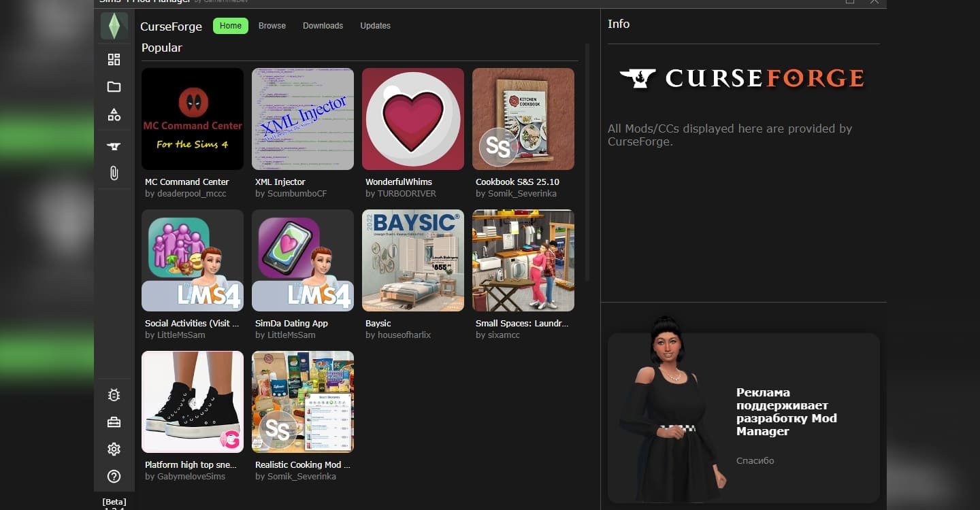980x510 pixels.
Task: Open the bug report icon in sidebar
Action: pyautogui.click(x=114, y=395)
